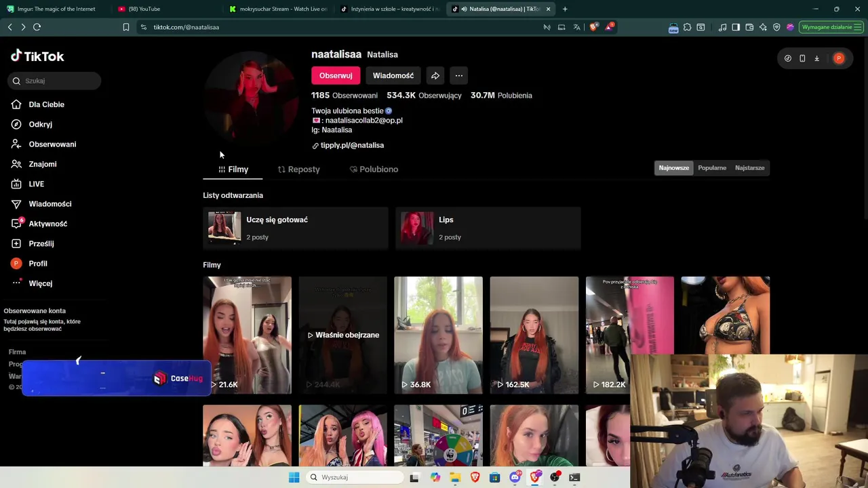Switch to the Reposty tab
The width and height of the screenshot is (868, 488).
[299, 169]
